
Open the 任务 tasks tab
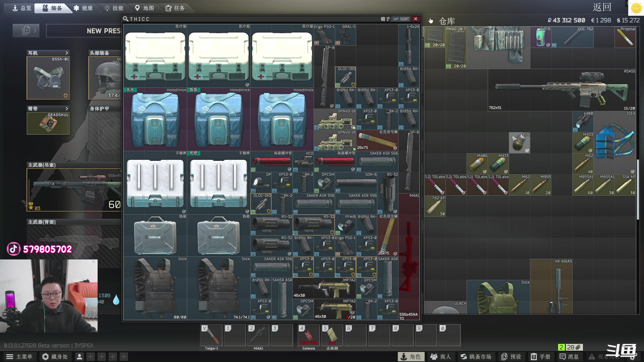pos(175,8)
